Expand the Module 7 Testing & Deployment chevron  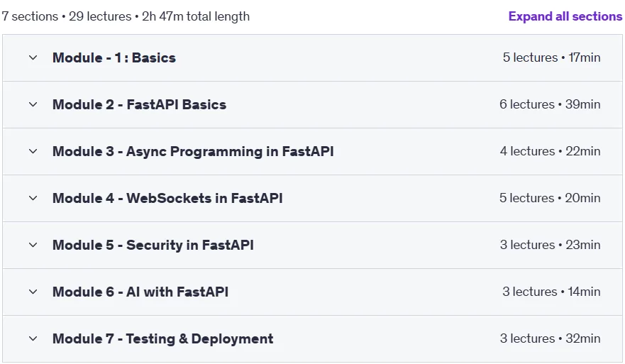click(x=33, y=339)
